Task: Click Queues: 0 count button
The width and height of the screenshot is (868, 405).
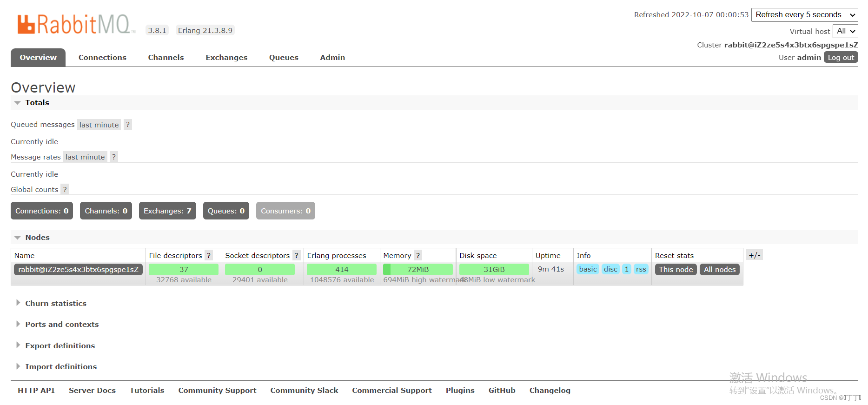Action: coord(226,211)
